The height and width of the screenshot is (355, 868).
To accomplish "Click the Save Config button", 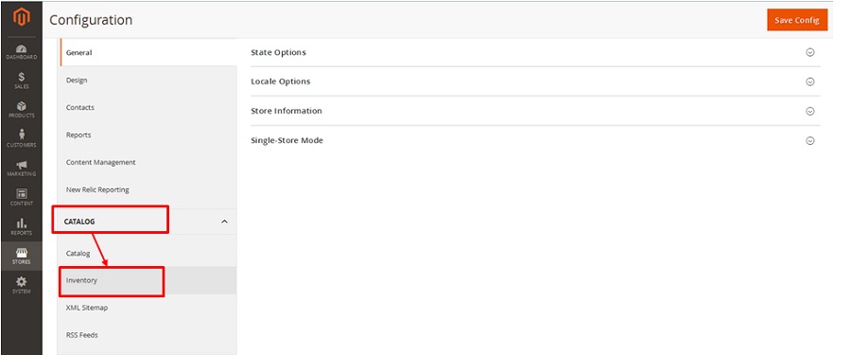I will pyautogui.click(x=797, y=20).
